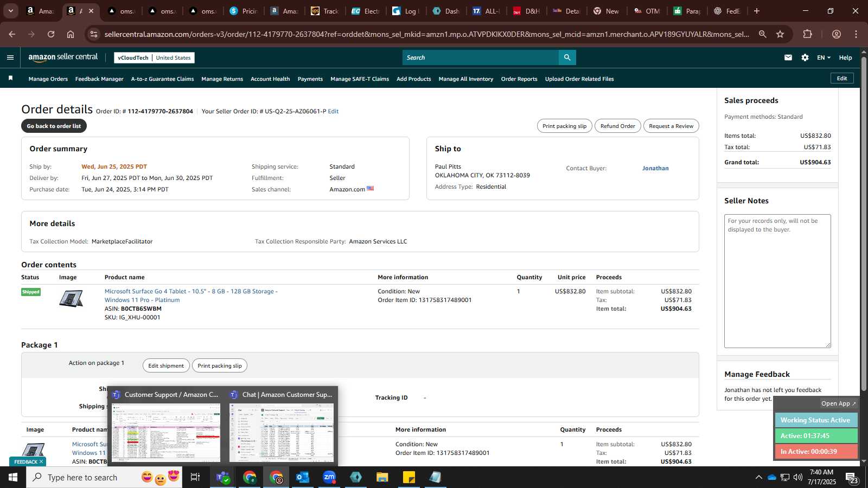Open the Payments menu item
Screen dimensions: 868x488
pos(310,79)
